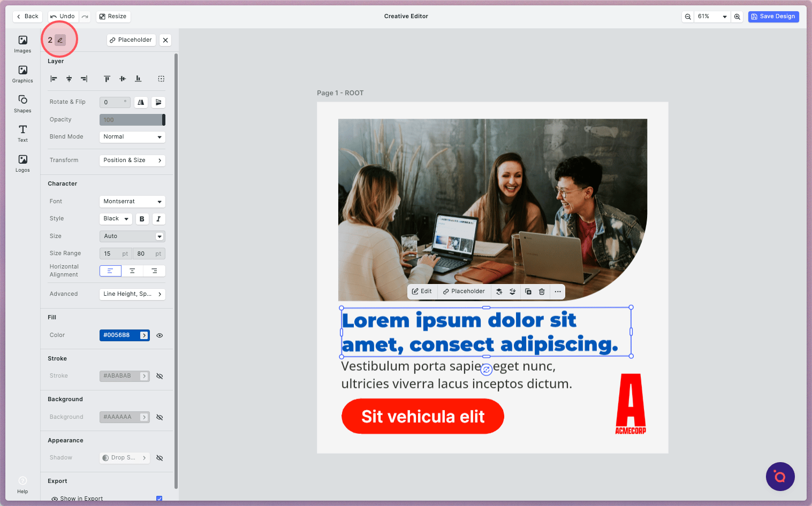Screen dimensions: 812x506
Task: Open the Logos library panel
Action: pyautogui.click(x=22, y=163)
